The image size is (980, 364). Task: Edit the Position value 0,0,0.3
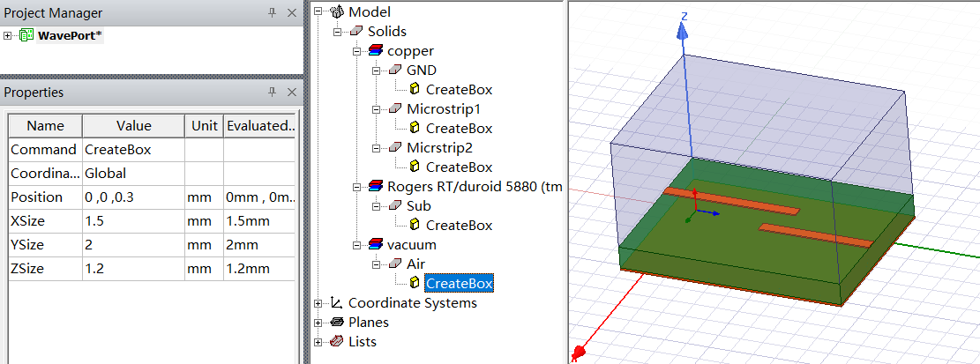click(x=134, y=197)
